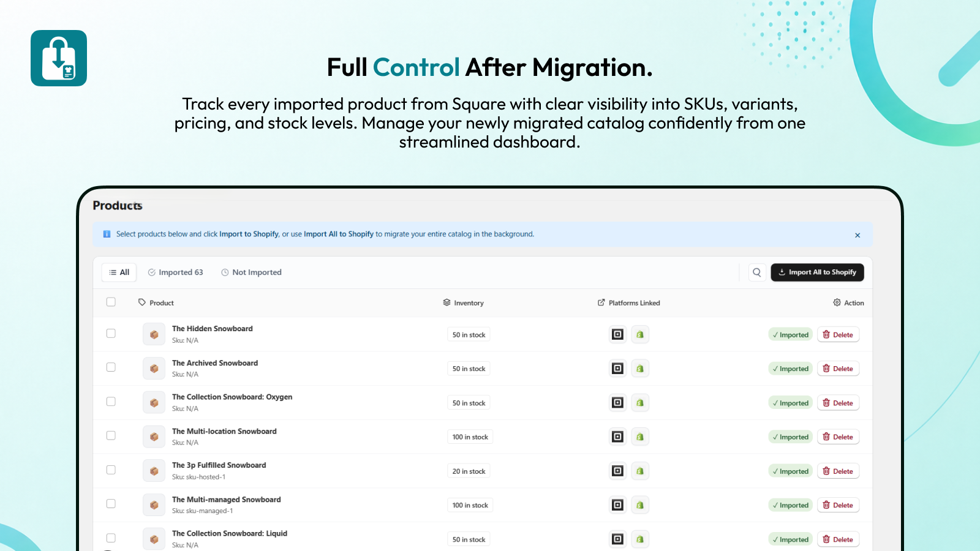Select The 3p Fulfilled Snowboard checkbox
The image size is (980, 551).
click(111, 470)
